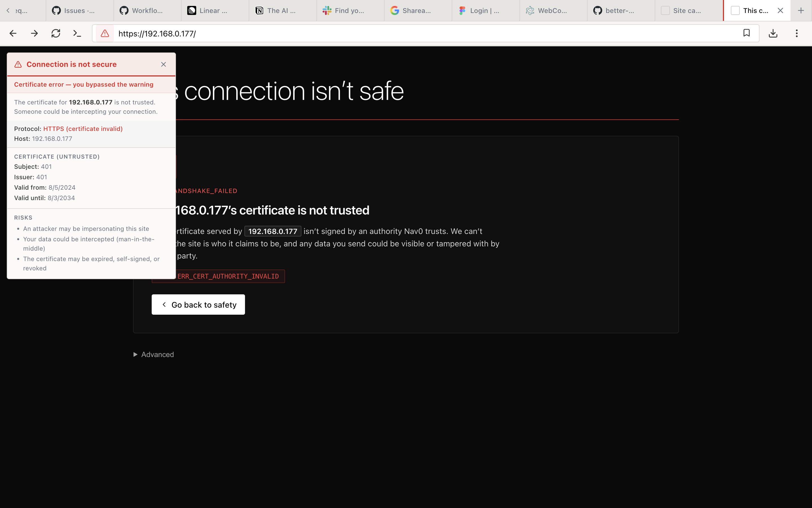The image size is (812, 508).
Task: Click the boxed 192.168.0.177 host in message
Action: tap(272, 231)
